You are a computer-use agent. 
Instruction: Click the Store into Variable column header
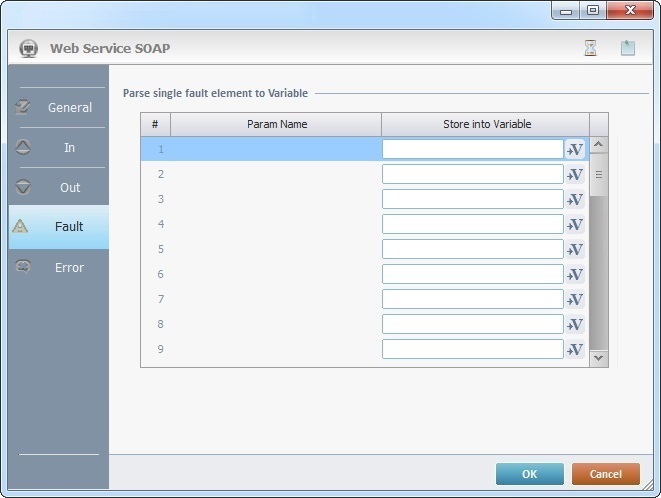(x=486, y=124)
